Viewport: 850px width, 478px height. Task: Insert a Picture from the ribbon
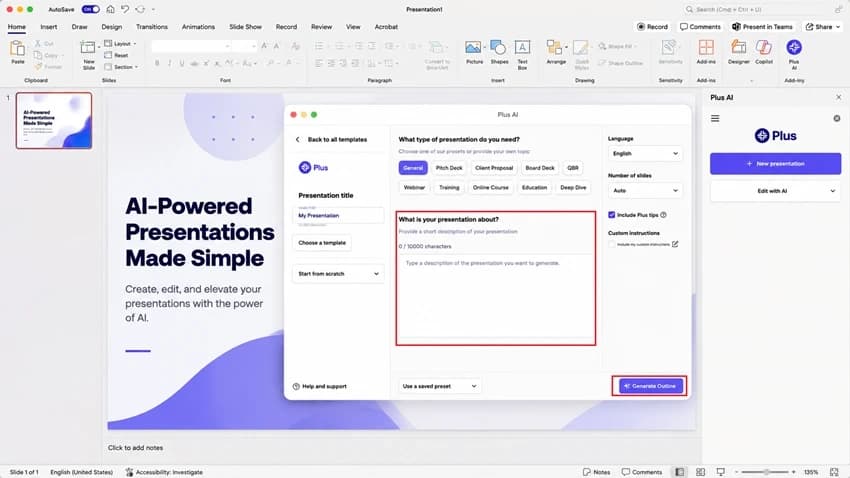(x=473, y=48)
